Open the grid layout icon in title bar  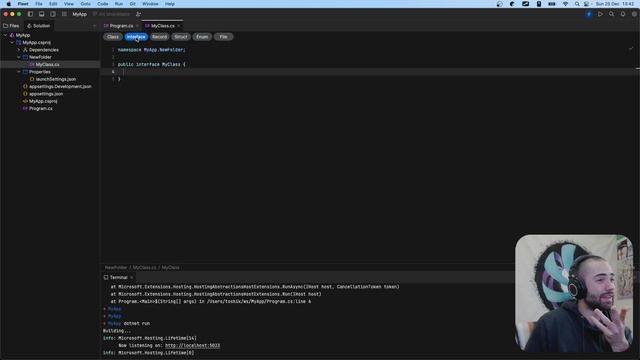coord(64,14)
